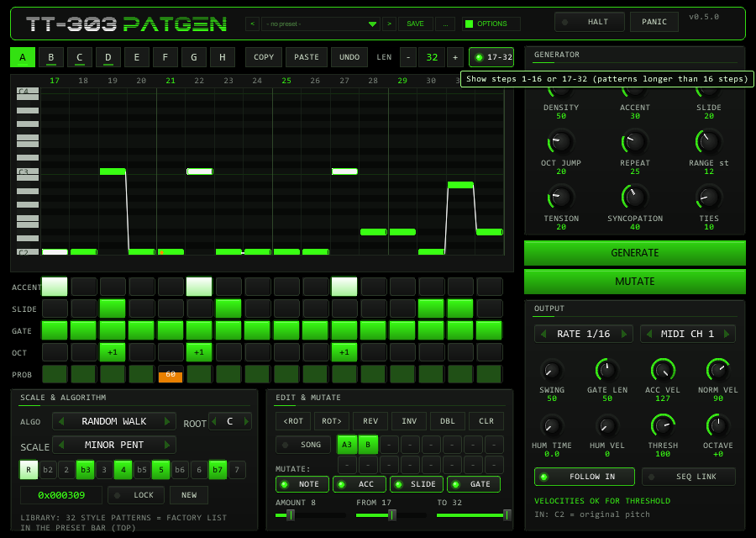
Task: Select pattern slot A
Action: (x=23, y=57)
